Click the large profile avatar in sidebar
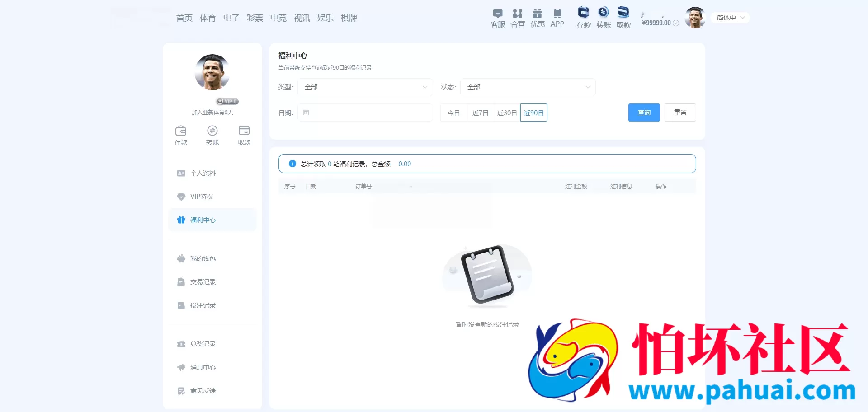 tap(212, 72)
